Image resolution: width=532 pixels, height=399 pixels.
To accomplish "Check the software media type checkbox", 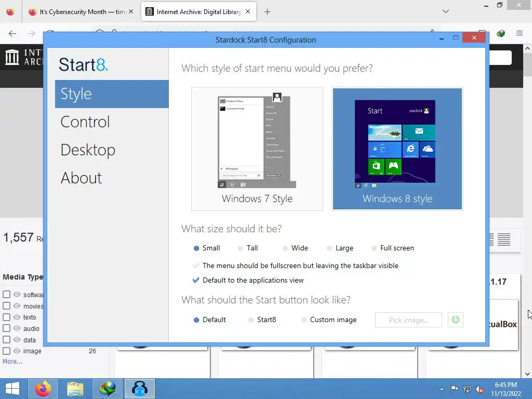I will click(6, 295).
